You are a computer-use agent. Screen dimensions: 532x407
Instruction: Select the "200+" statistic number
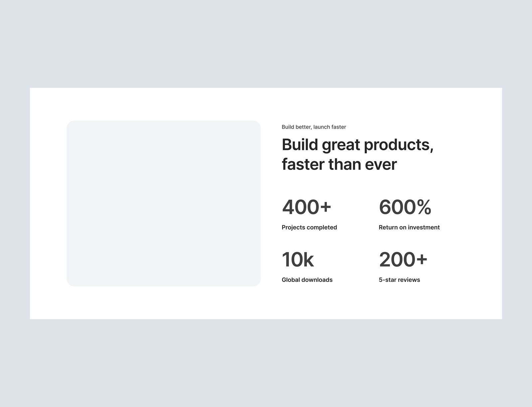click(x=403, y=259)
